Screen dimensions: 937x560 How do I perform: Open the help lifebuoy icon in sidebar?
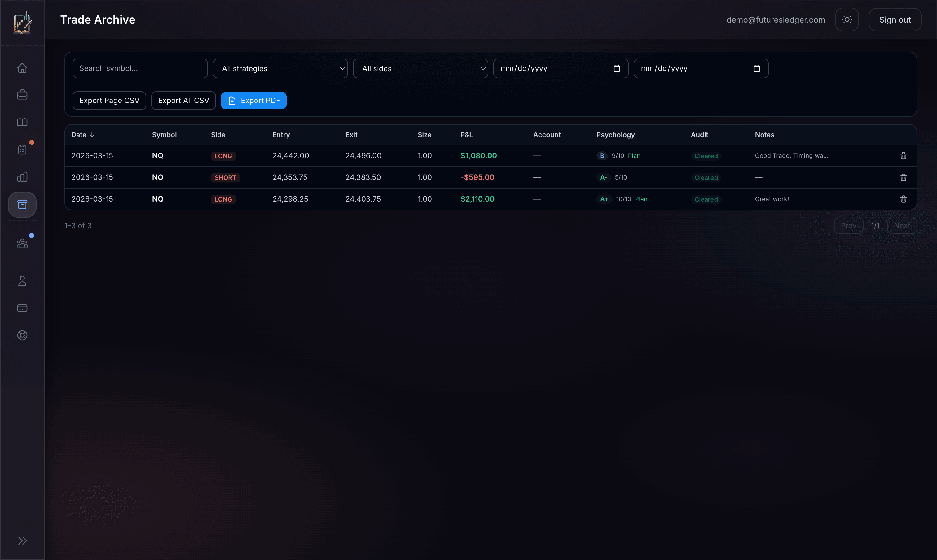(22, 335)
